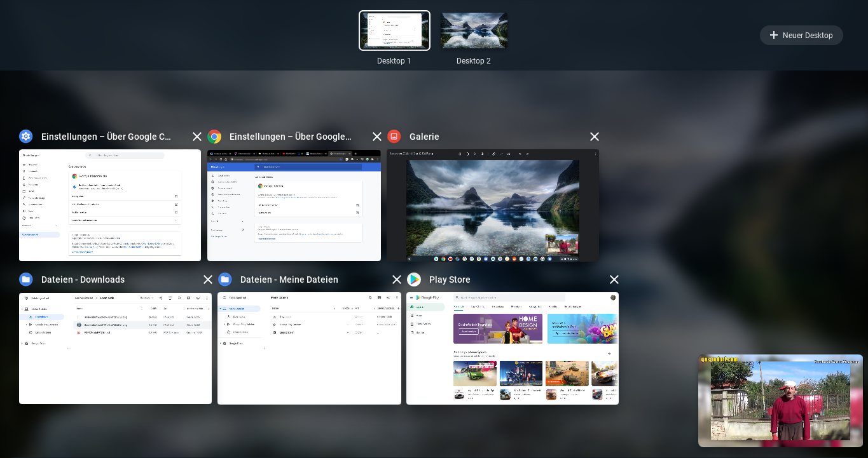Viewport: 868px width, 458px height.
Task: Open the Play Store window preview
Action: coord(513,348)
